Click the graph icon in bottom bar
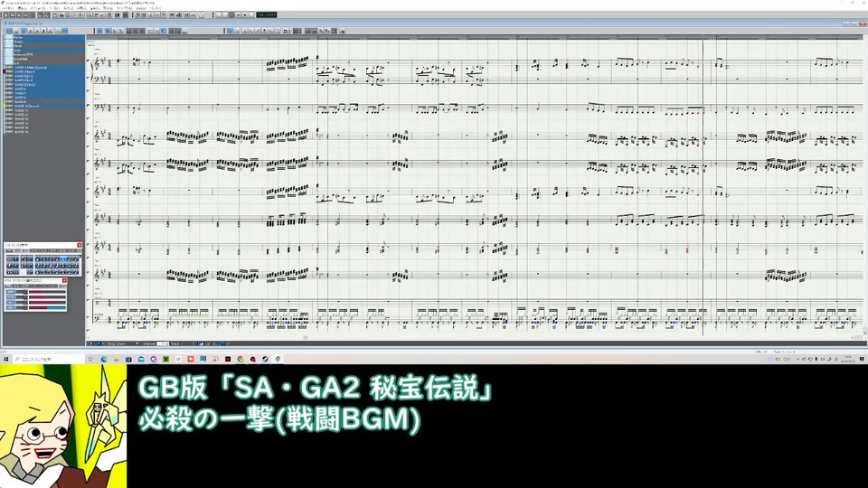This screenshot has height=488, width=868. click(x=202, y=343)
